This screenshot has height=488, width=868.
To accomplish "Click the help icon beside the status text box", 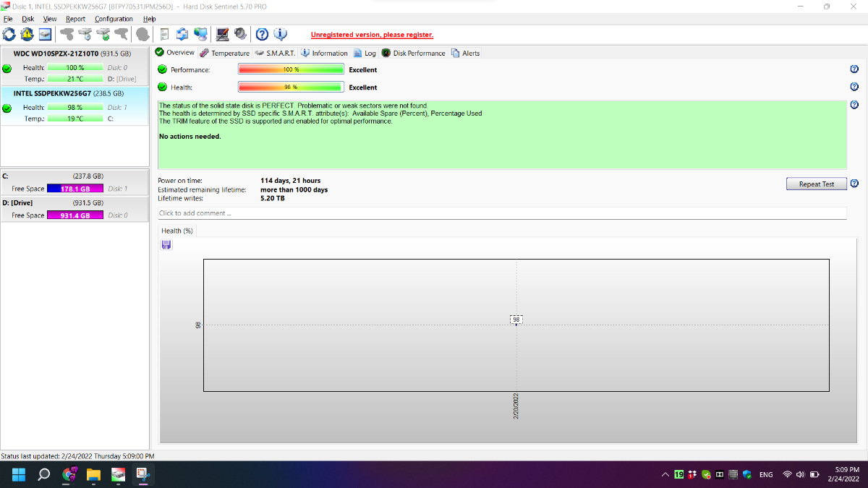I will pos(854,105).
